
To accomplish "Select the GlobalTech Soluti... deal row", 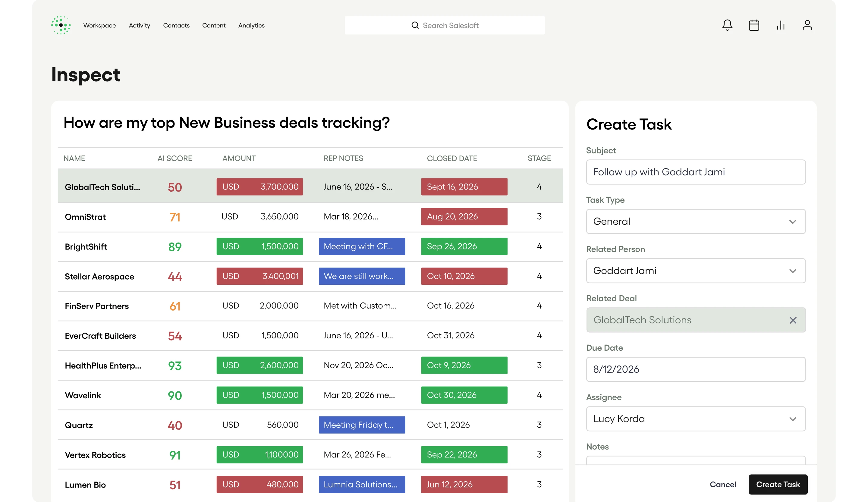I will tap(310, 186).
